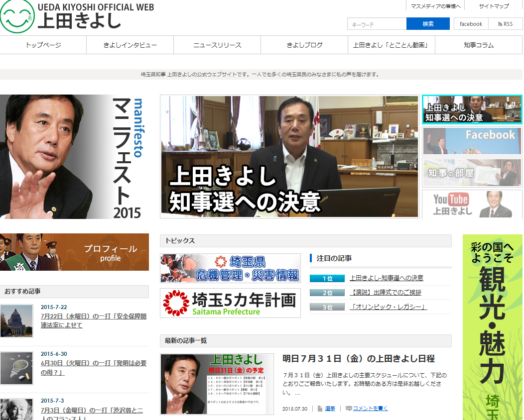Open 埼玉県 危機管理・災害情報 banner

[230, 268]
